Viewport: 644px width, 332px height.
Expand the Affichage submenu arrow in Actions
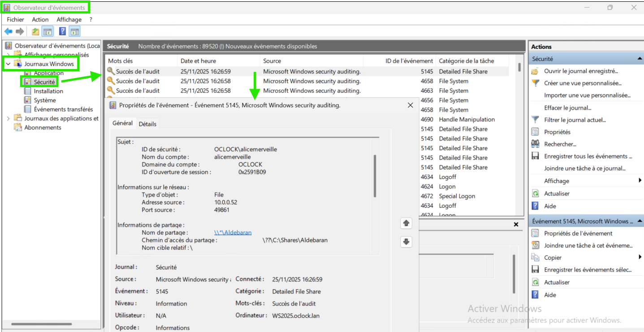pyautogui.click(x=640, y=181)
